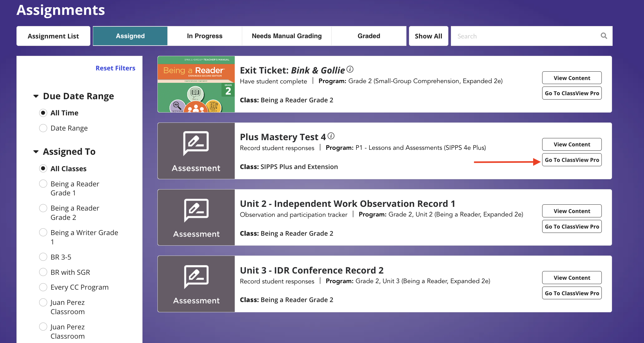
Task: Select the All Time radio button
Action: tap(43, 113)
